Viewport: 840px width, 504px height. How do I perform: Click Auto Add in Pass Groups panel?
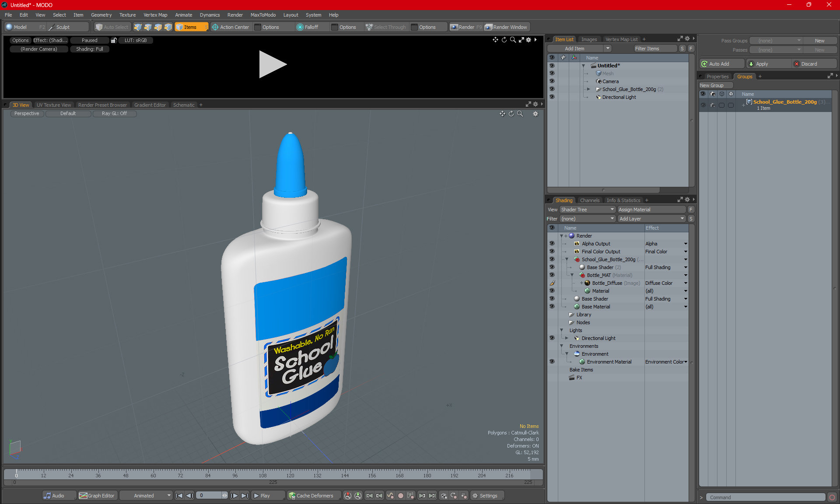point(721,64)
